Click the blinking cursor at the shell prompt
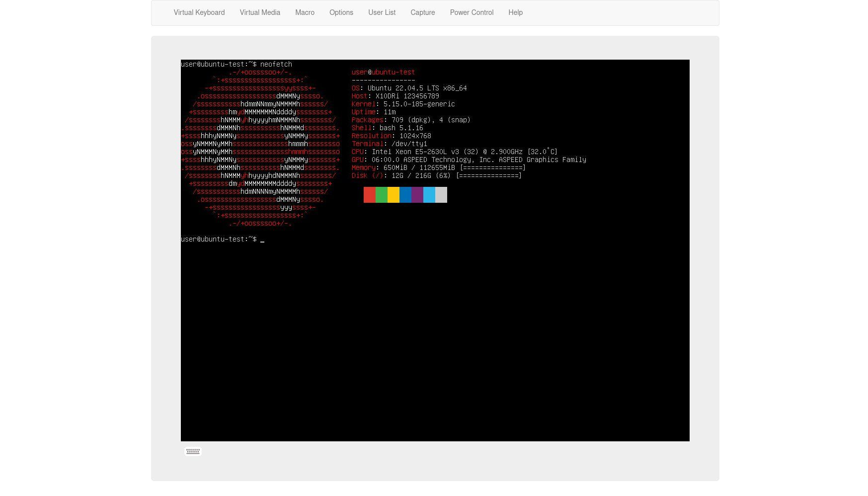The height and width of the screenshot is (496, 868). 262,241
